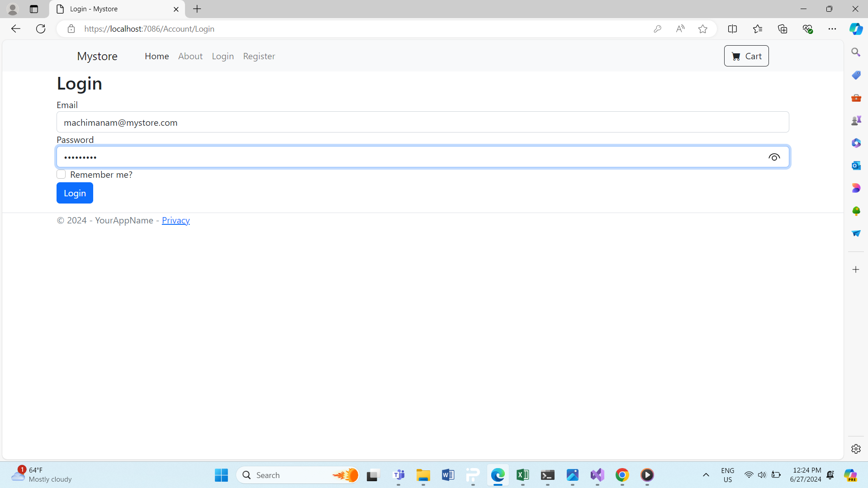Open the Cart button
Image resolution: width=868 pixels, height=488 pixels.
coord(746,56)
